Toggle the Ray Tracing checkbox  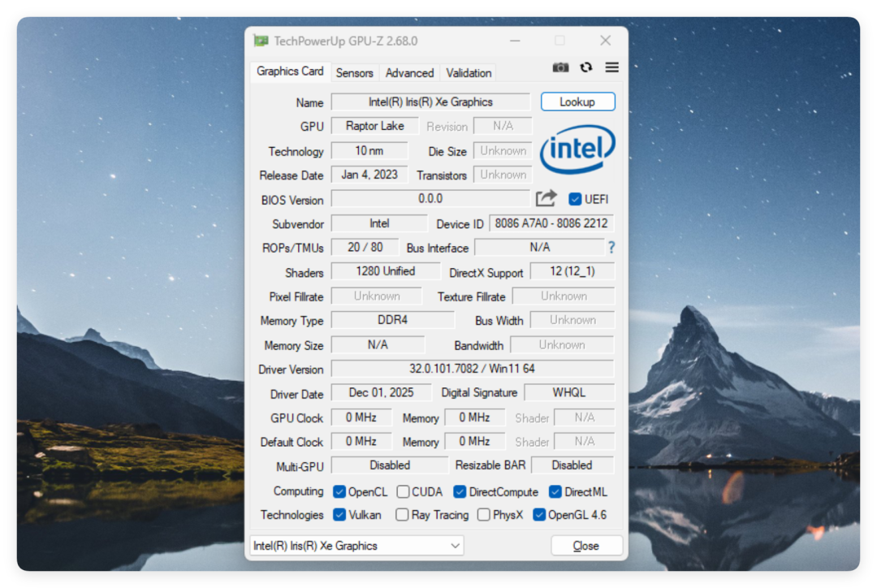click(x=402, y=515)
